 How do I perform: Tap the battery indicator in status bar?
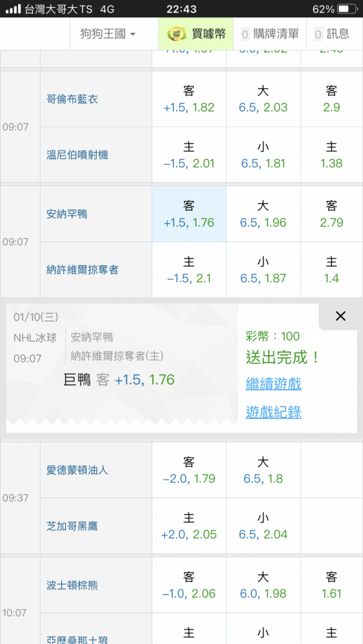pos(349,8)
